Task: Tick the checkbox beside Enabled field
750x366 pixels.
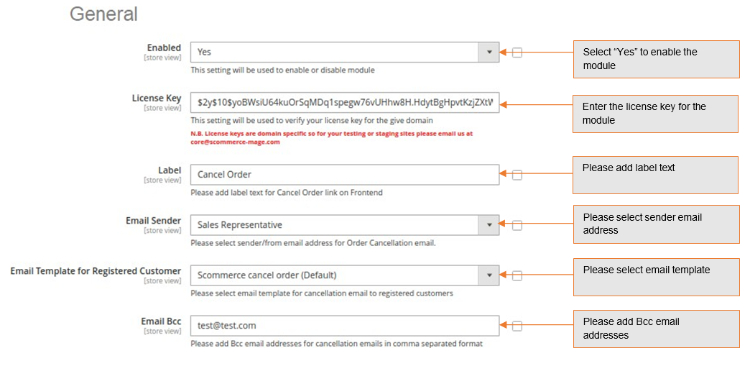Action: 517,53
